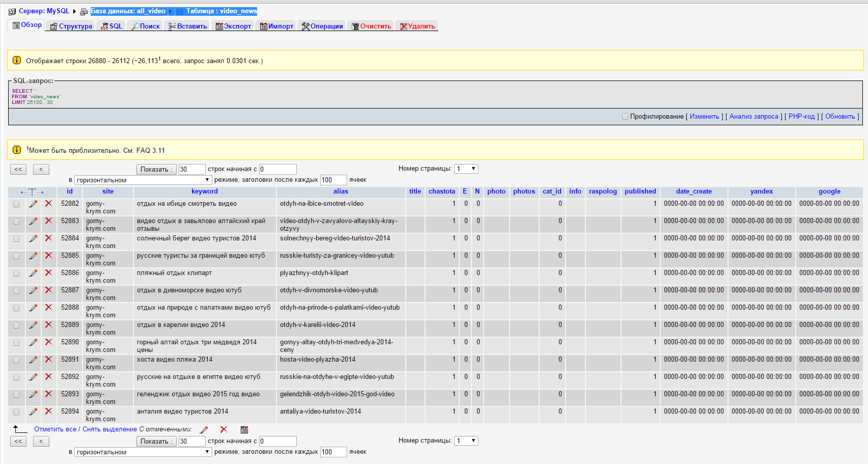Delete row 52894 red X icon
868x464 pixels.
pyautogui.click(x=48, y=412)
